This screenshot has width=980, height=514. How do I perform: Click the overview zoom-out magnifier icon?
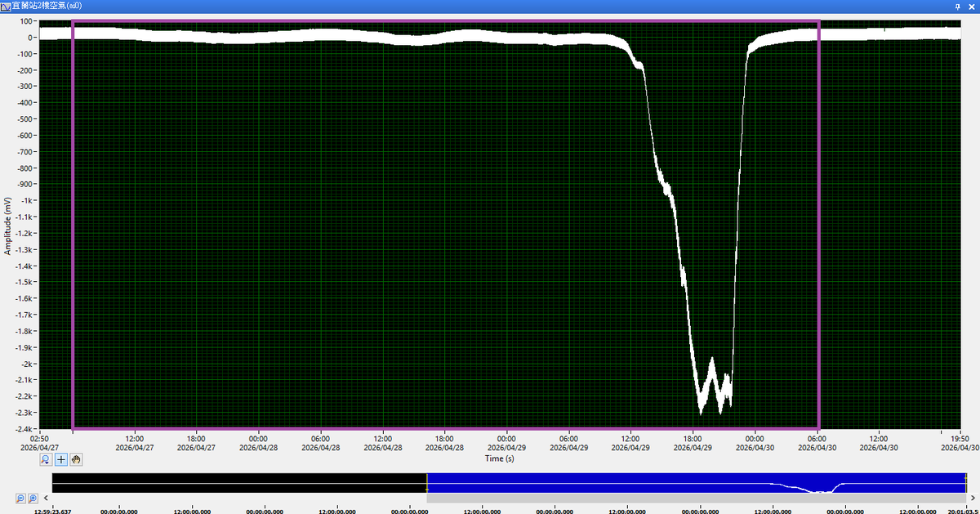[x=20, y=498]
